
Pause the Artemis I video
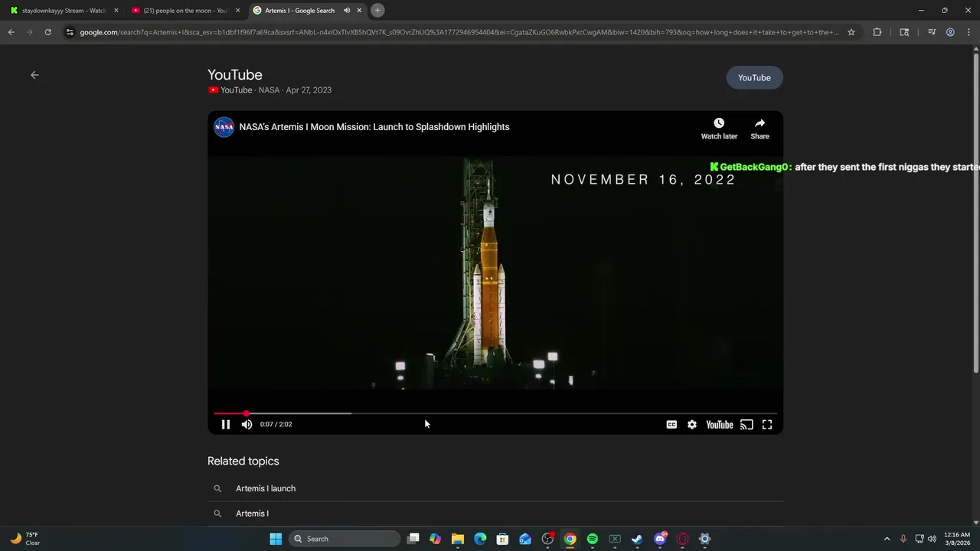tap(226, 425)
